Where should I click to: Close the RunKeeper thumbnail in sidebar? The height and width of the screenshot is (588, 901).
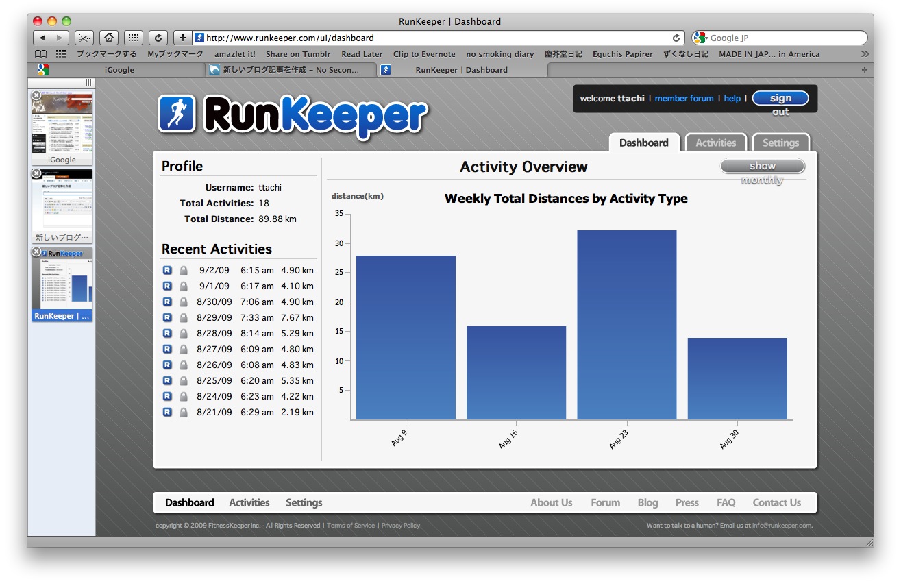(x=36, y=252)
